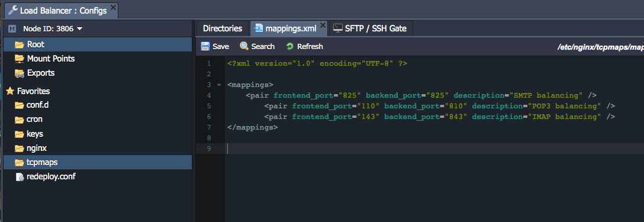The width and height of the screenshot is (644, 222).
Task: Click the Root folder icon
Action: pos(19,44)
